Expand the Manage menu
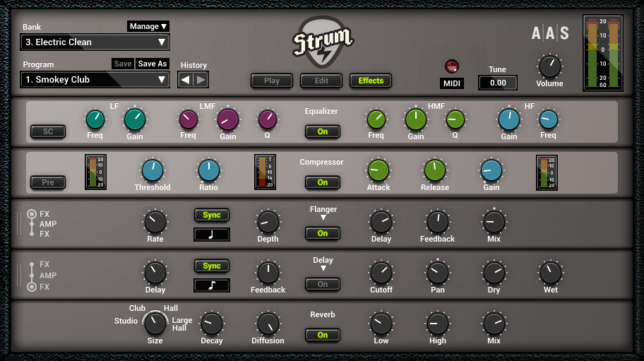The height and width of the screenshot is (361, 644). (148, 26)
